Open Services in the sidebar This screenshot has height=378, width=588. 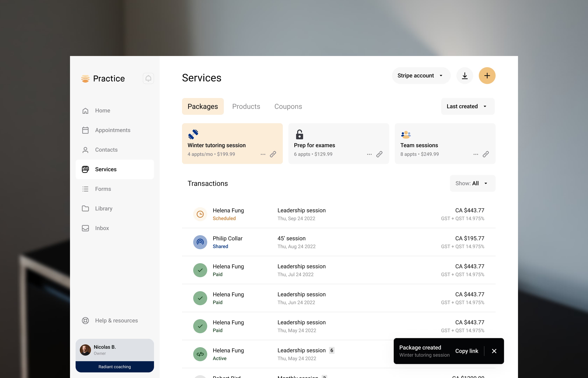point(115,169)
